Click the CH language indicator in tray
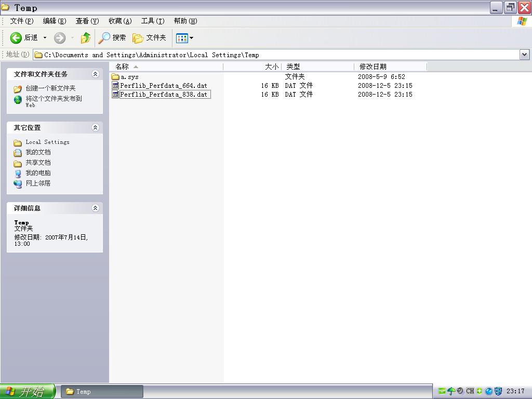 click(470, 391)
